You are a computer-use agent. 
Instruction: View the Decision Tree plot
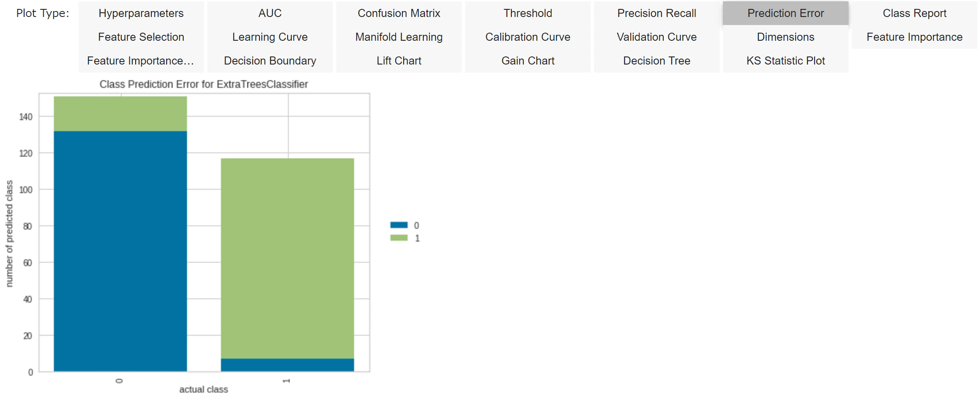click(657, 61)
